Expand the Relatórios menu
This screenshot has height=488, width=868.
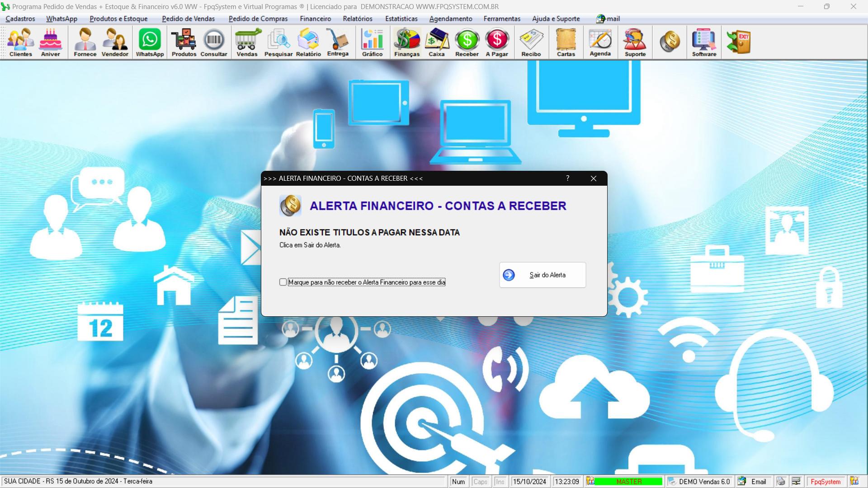357,19
